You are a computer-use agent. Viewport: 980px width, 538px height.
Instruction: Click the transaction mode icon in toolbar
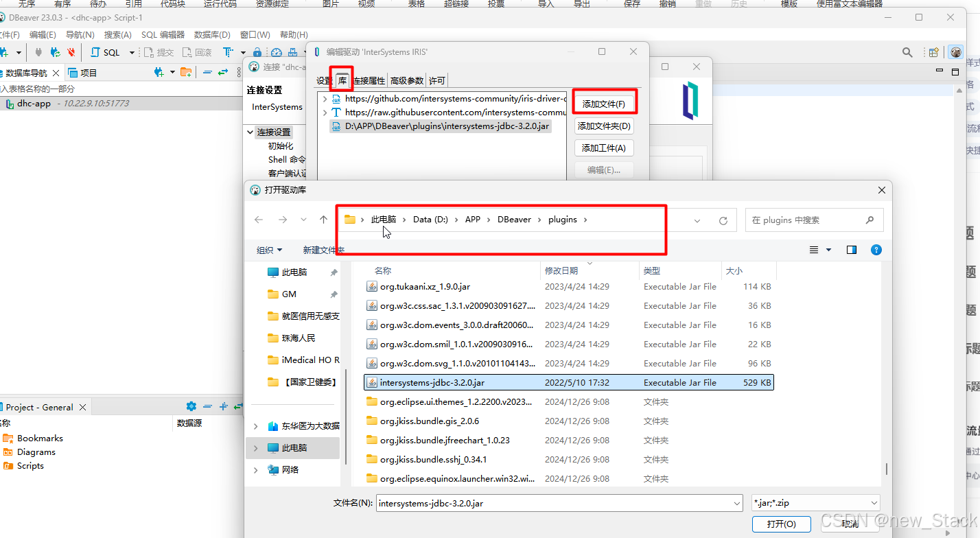[228, 52]
